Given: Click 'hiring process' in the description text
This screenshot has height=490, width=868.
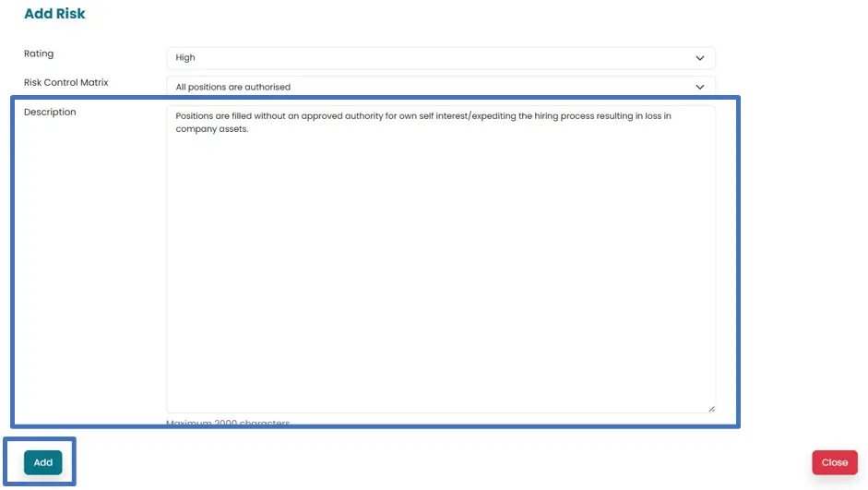Looking at the screenshot, I should [x=565, y=117].
